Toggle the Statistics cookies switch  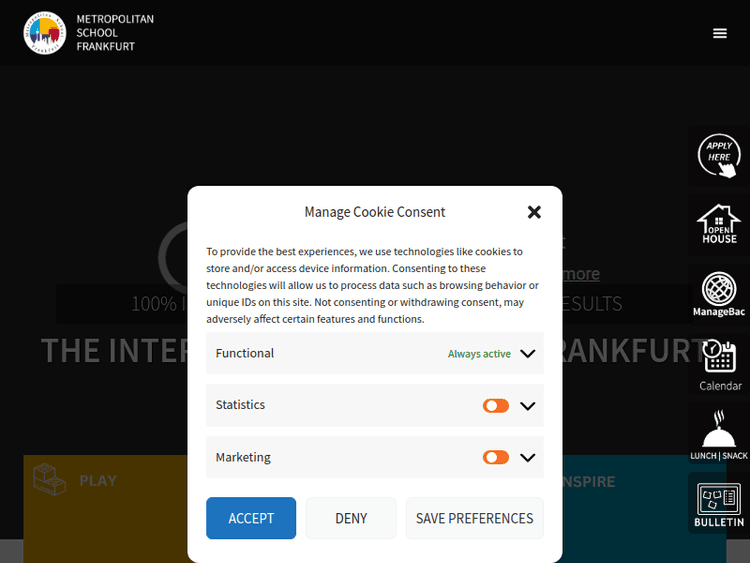(x=496, y=406)
